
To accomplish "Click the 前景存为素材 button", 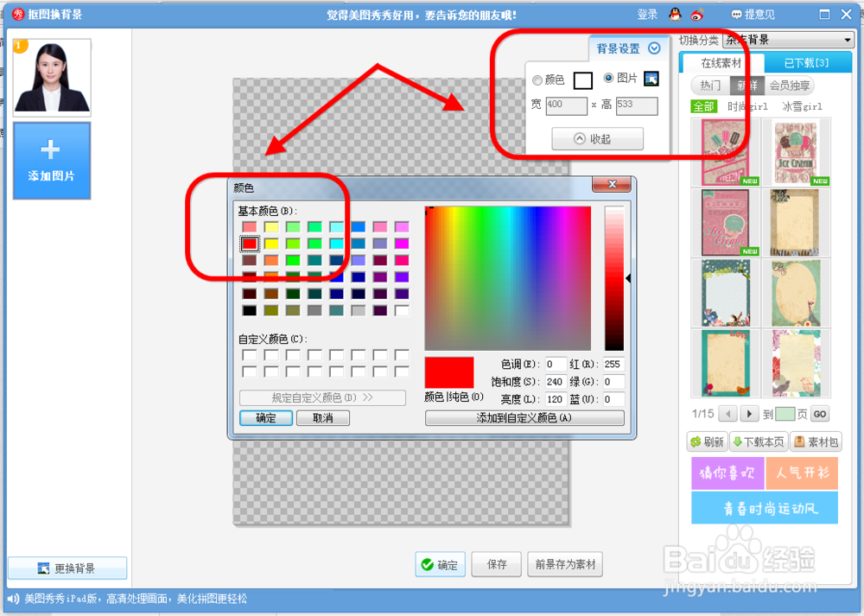I will point(565,564).
